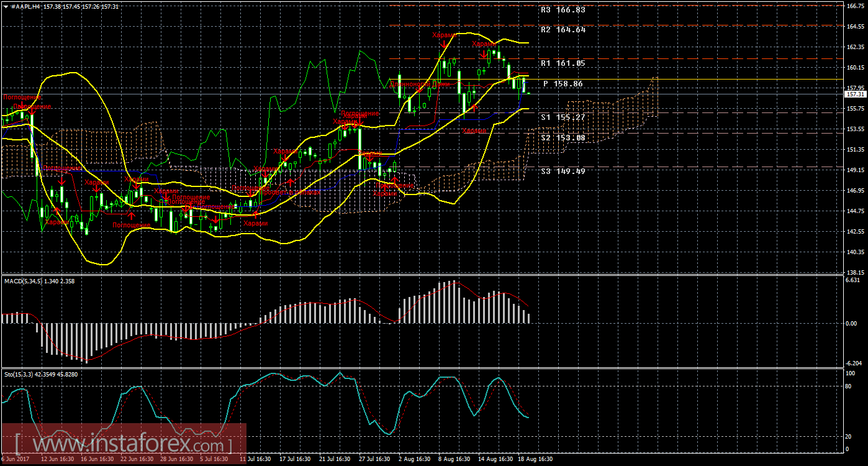Select the R2 164.64 resistance label
The image size is (868, 466).
(x=563, y=29)
